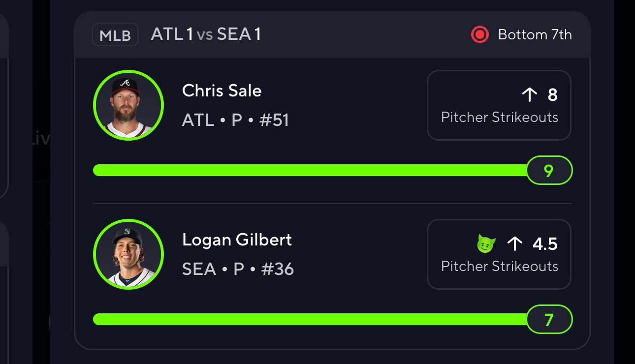Select the 7 strikeout count pill
This screenshot has height=364, width=635.
549,320
